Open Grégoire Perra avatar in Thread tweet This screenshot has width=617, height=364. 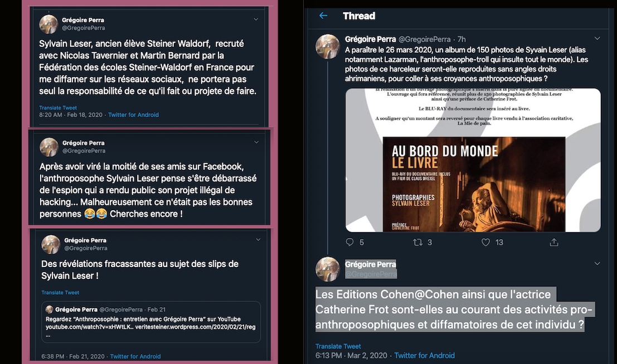[327, 46]
